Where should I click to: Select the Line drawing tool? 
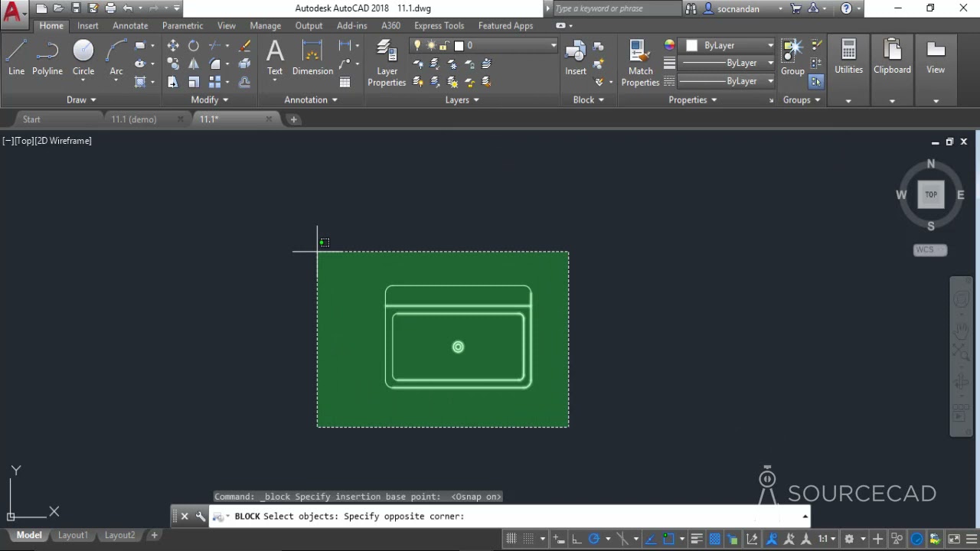pyautogui.click(x=16, y=58)
